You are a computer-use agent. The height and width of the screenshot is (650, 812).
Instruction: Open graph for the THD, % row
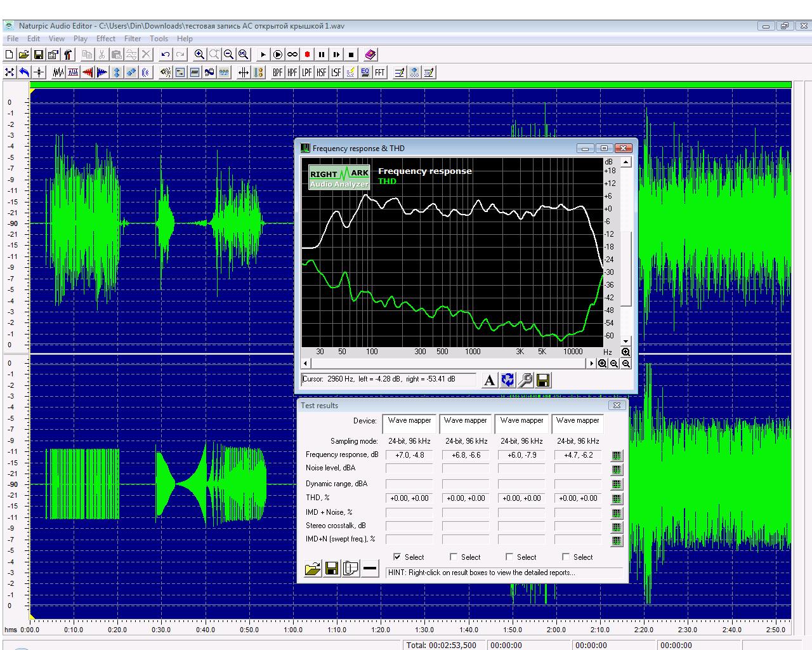616,498
